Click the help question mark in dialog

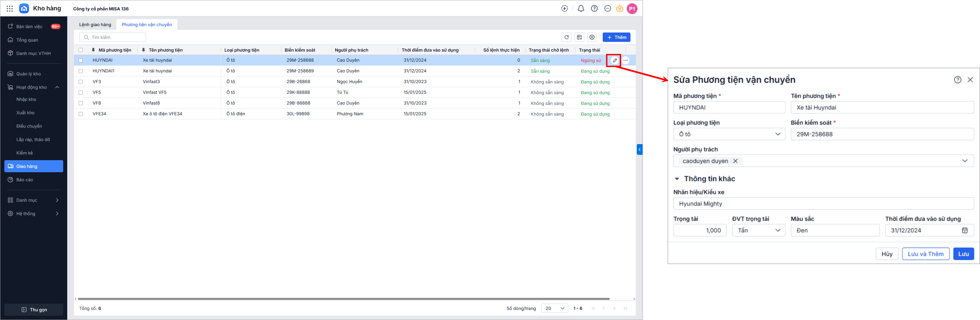coord(957,80)
